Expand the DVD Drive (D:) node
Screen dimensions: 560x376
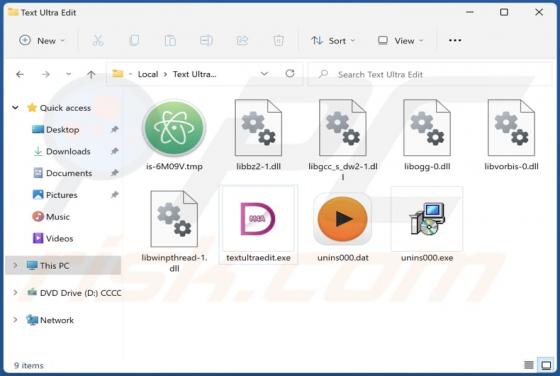(x=15, y=292)
